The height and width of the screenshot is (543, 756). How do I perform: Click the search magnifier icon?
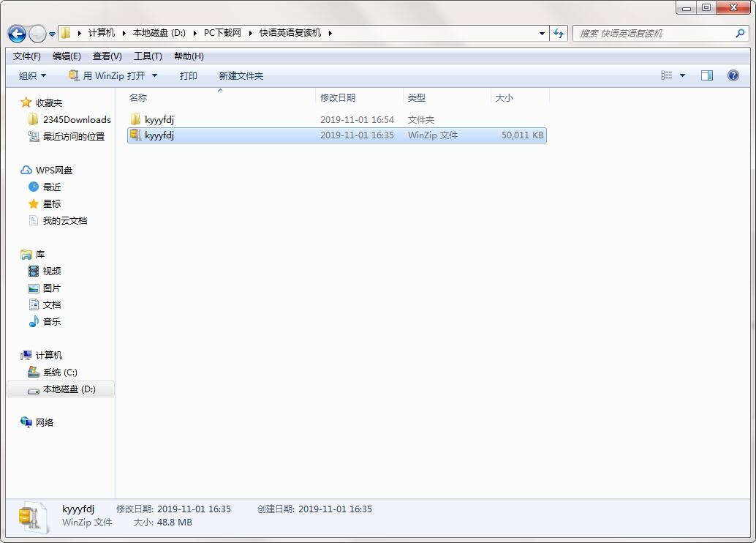[x=740, y=34]
